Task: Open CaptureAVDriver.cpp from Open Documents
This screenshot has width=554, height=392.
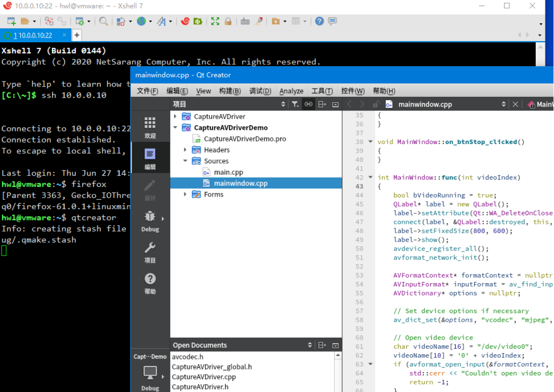Action: (x=204, y=377)
